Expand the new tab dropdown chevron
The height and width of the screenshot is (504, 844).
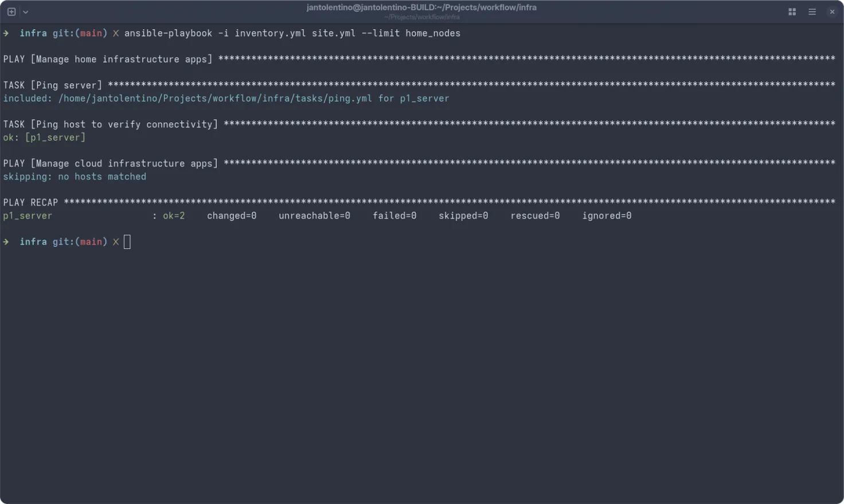coord(26,12)
